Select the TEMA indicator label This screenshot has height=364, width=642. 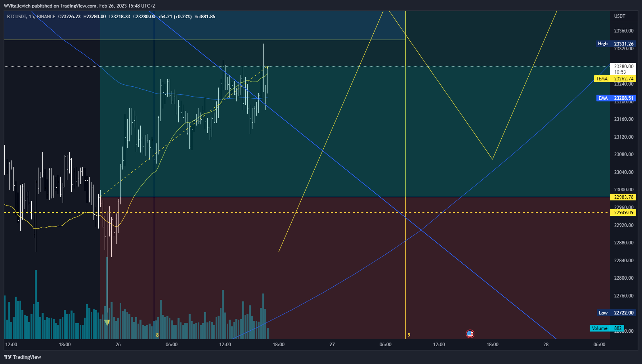coord(602,79)
